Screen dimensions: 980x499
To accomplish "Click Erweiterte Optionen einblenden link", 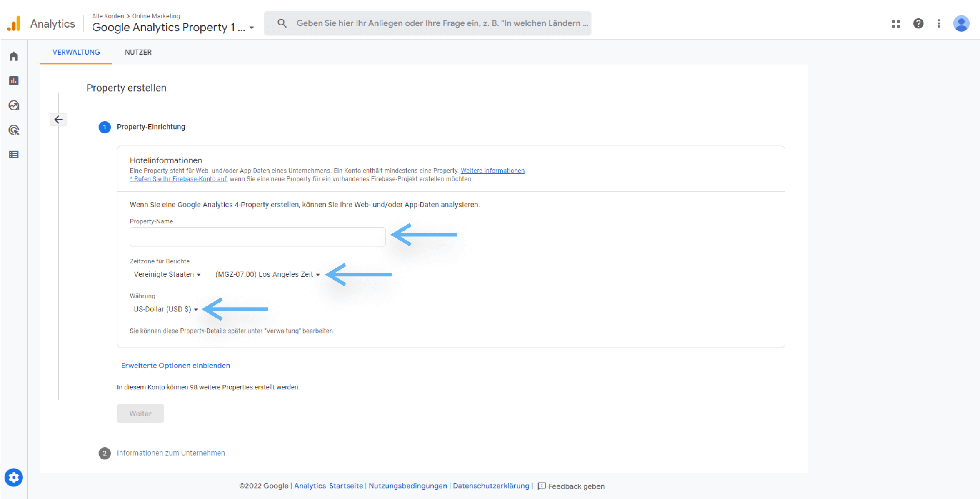I will point(175,366).
